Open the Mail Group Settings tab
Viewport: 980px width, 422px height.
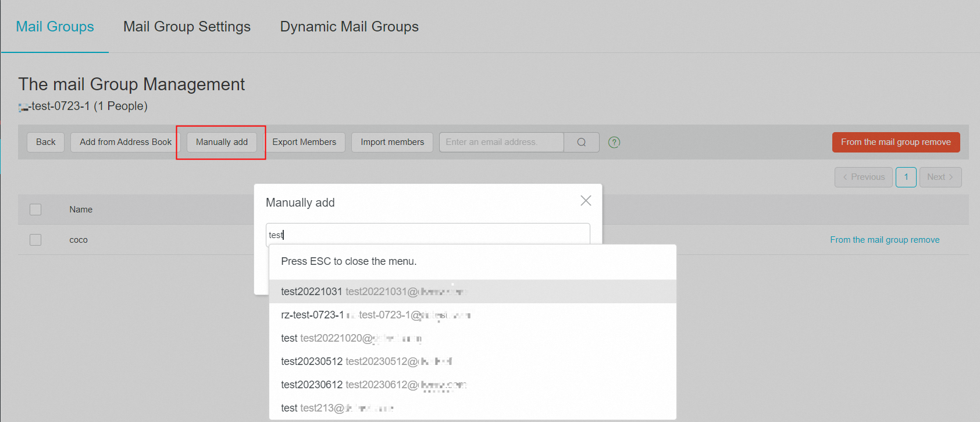tap(187, 27)
